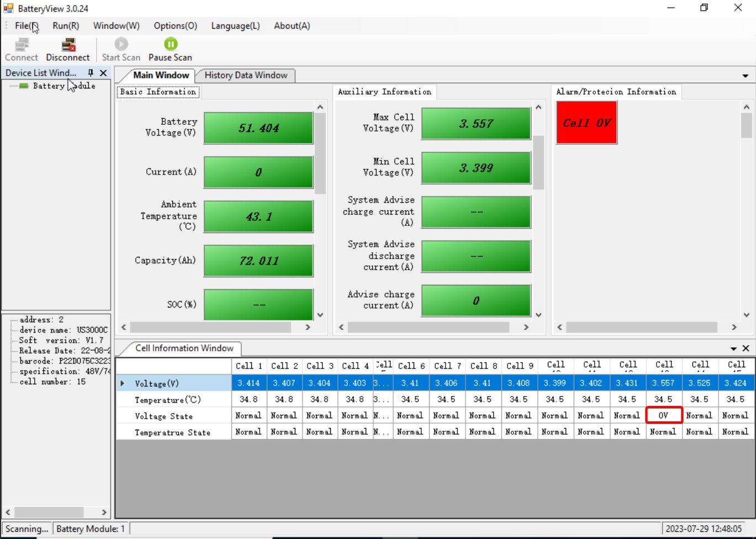
Task: Open the Window menu
Action: tap(117, 26)
